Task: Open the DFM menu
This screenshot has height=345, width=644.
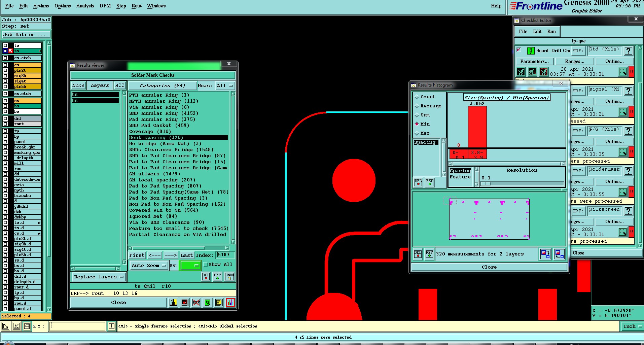Action: pyautogui.click(x=105, y=6)
